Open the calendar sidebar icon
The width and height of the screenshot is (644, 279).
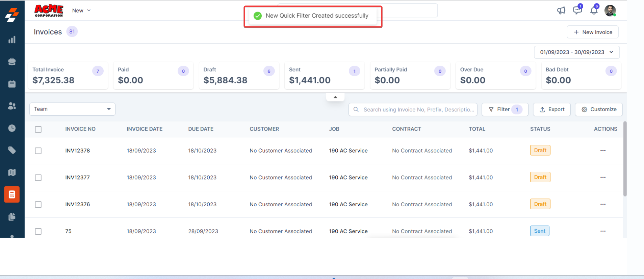[x=12, y=84]
